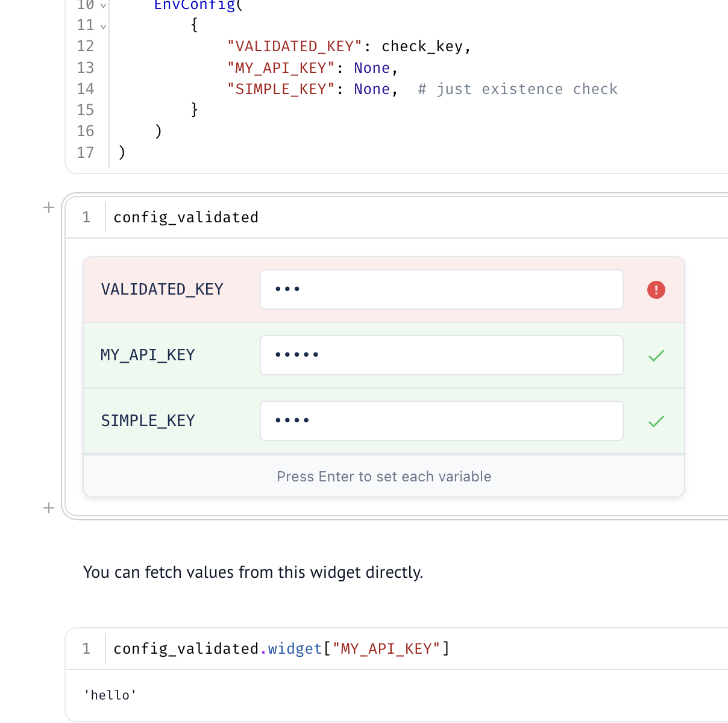
Task: Select line number 12 in the code editor
Action: [86, 46]
